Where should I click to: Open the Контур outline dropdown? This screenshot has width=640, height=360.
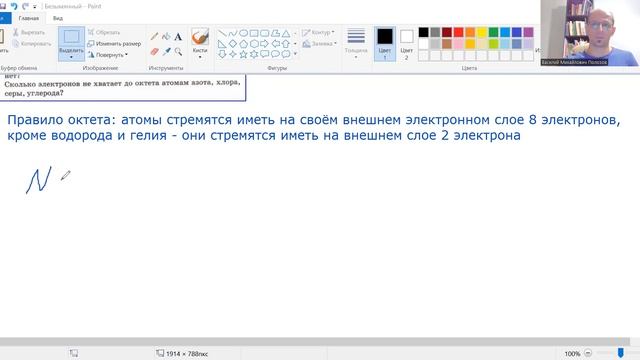tap(319, 32)
